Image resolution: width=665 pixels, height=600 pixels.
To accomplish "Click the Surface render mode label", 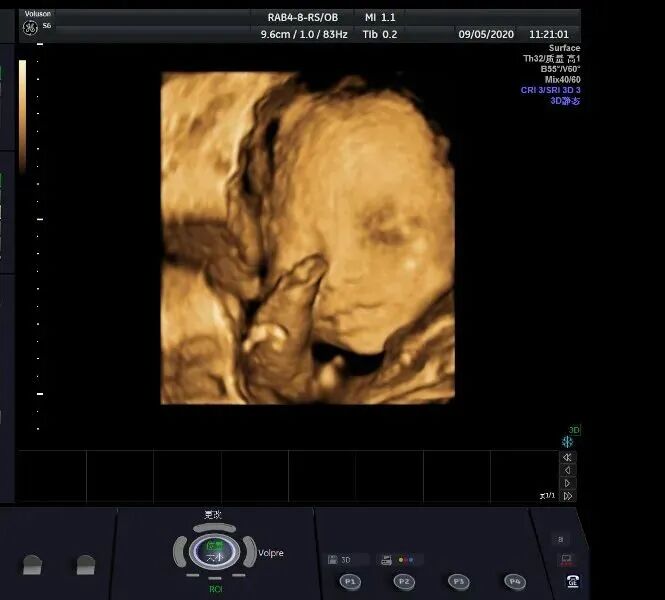I will pyautogui.click(x=564, y=48).
